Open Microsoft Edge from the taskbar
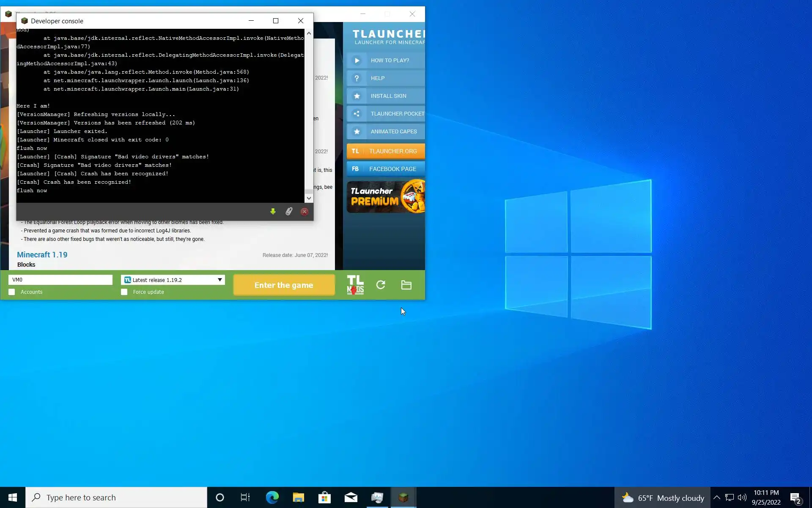This screenshot has height=508, width=812. point(272,497)
